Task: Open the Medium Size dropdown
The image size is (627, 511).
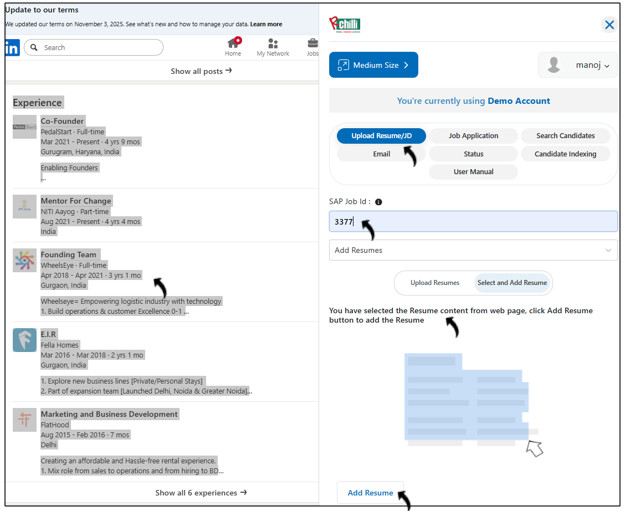Action: (x=373, y=65)
